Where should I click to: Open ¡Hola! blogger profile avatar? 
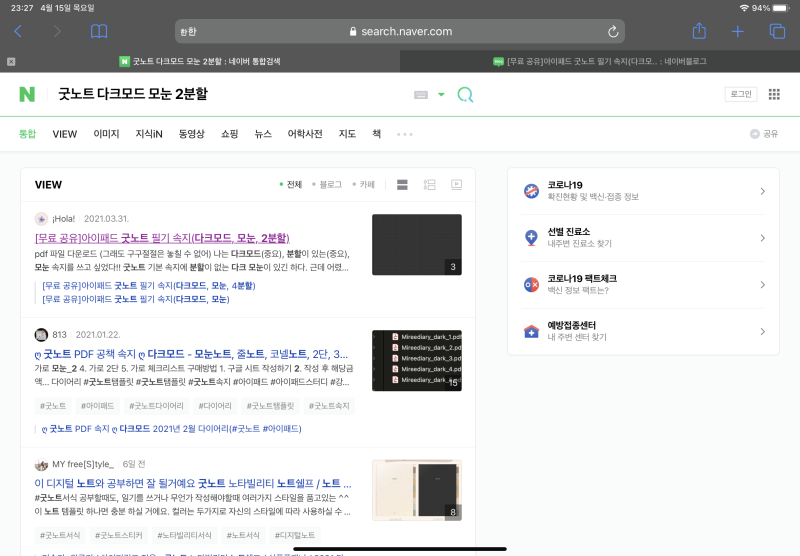pyautogui.click(x=41, y=219)
